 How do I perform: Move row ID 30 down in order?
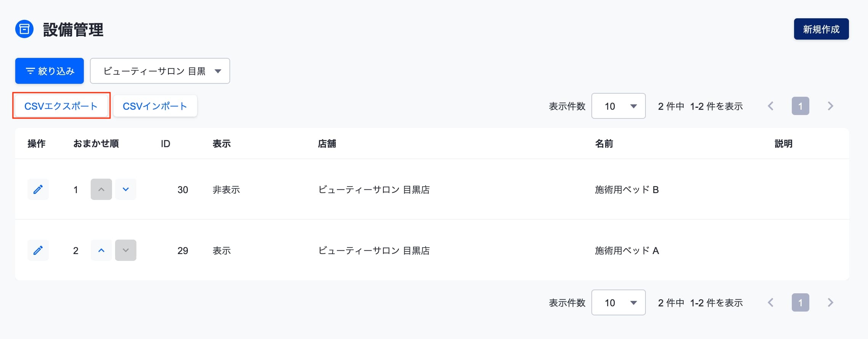point(126,189)
